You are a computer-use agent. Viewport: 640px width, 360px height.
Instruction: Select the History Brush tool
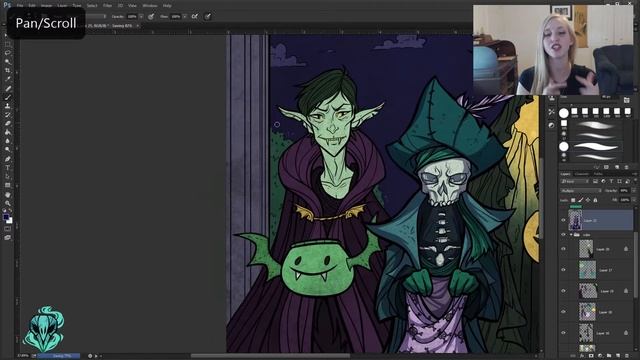coord(7,115)
